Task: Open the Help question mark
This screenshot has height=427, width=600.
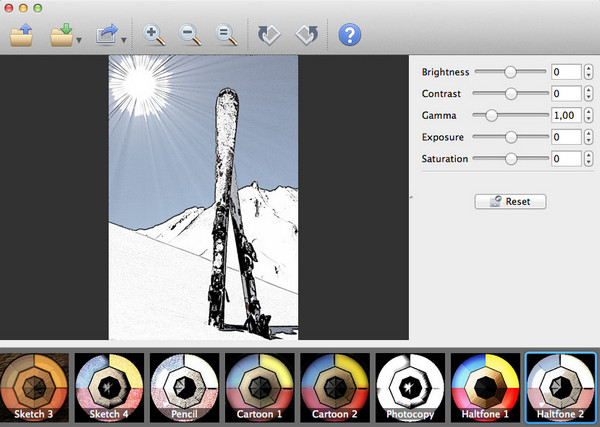Action: tap(350, 35)
